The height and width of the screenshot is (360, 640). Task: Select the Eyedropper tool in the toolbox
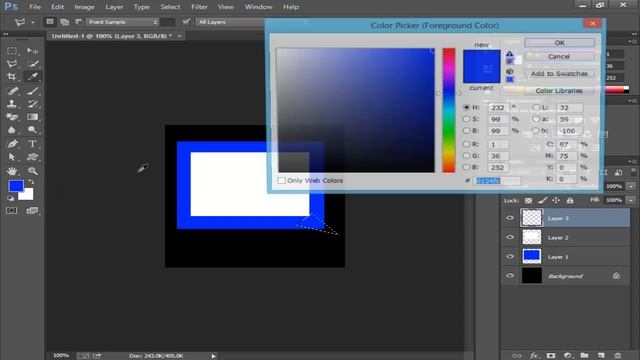coord(32,77)
